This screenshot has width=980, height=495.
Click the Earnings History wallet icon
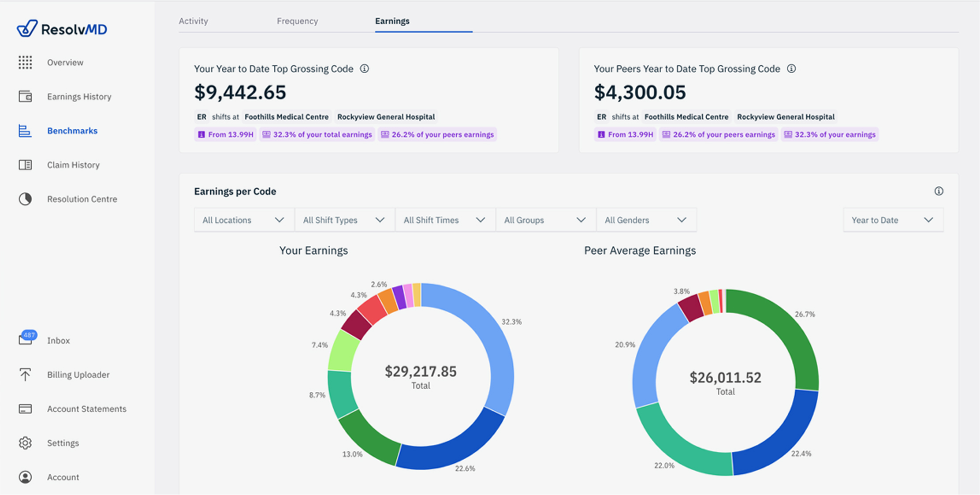click(x=25, y=96)
